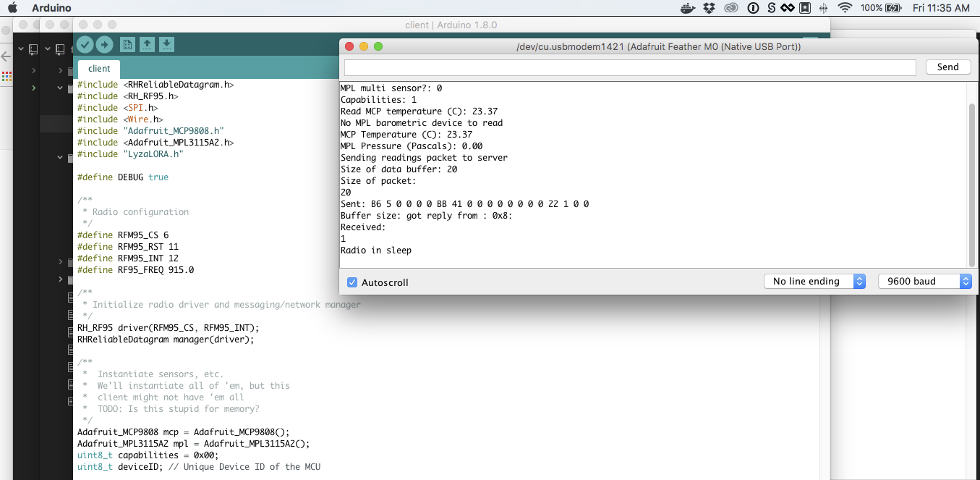Click the Bluetooth status icon

(823, 8)
